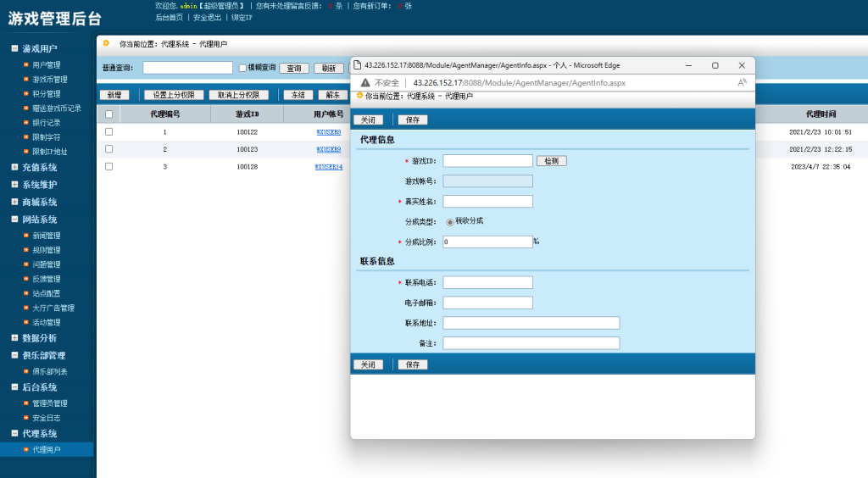This screenshot has width=868, height=478.
Task: Open 问题管理 in sidebar
Action: click(x=47, y=264)
